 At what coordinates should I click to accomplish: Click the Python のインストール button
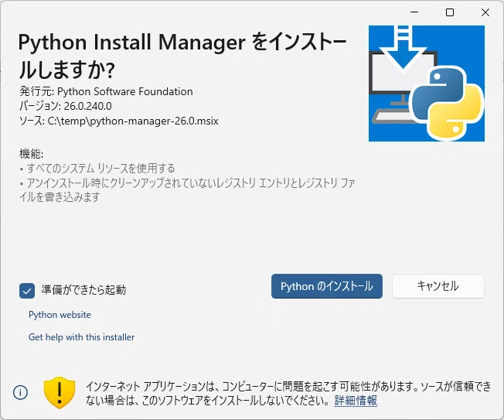pos(326,286)
